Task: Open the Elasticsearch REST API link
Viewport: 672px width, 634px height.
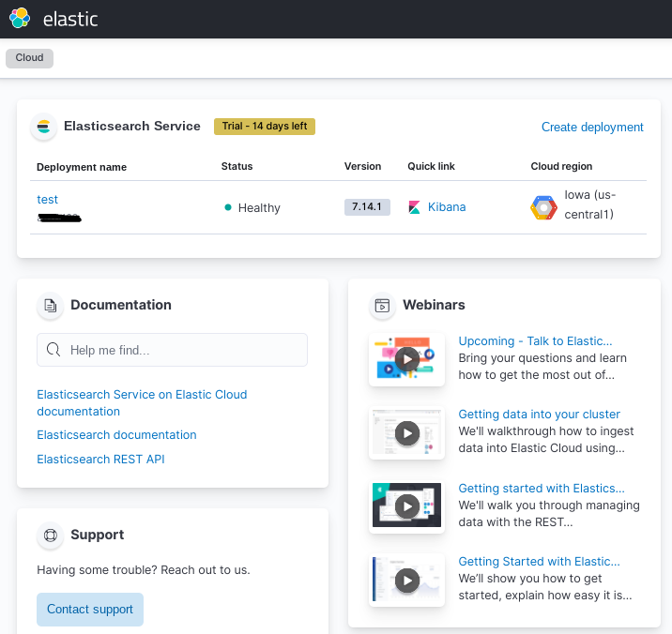Action: pos(100,460)
